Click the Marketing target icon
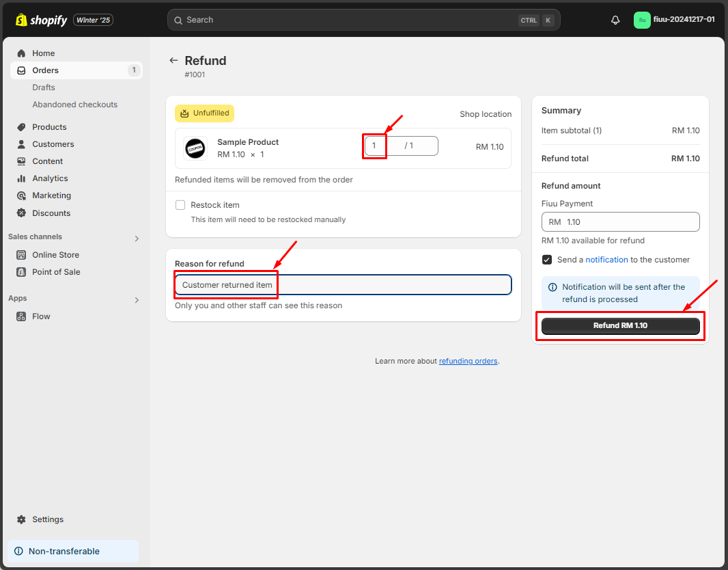 click(x=21, y=195)
